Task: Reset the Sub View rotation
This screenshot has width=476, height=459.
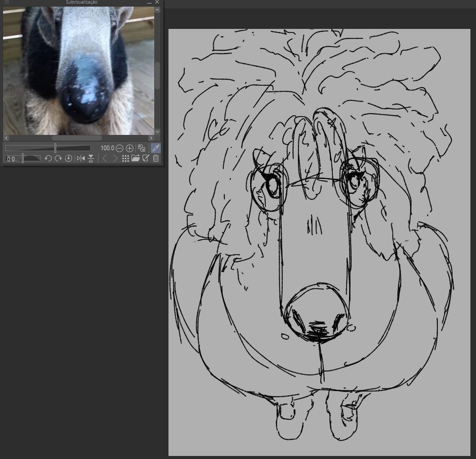Action: (x=69, y=158)
